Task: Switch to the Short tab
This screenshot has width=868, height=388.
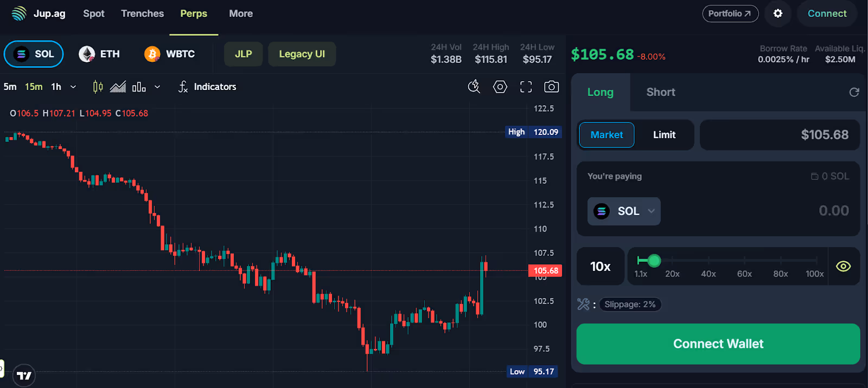Action: point(661,92)
